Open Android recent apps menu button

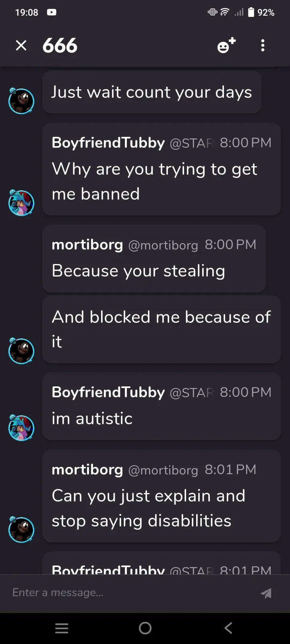pyautogui.click(x=62, y=628)
